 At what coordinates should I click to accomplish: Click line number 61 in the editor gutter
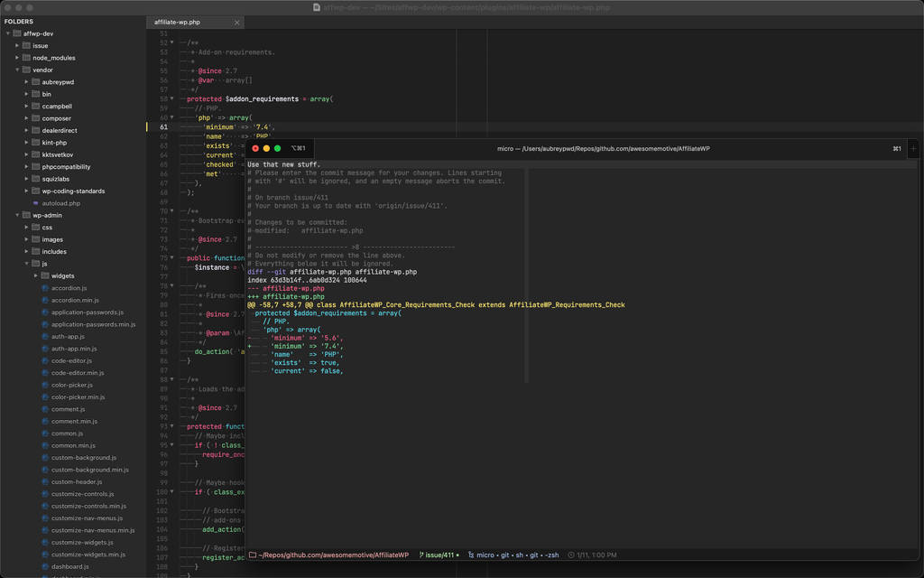coord(163,127)
